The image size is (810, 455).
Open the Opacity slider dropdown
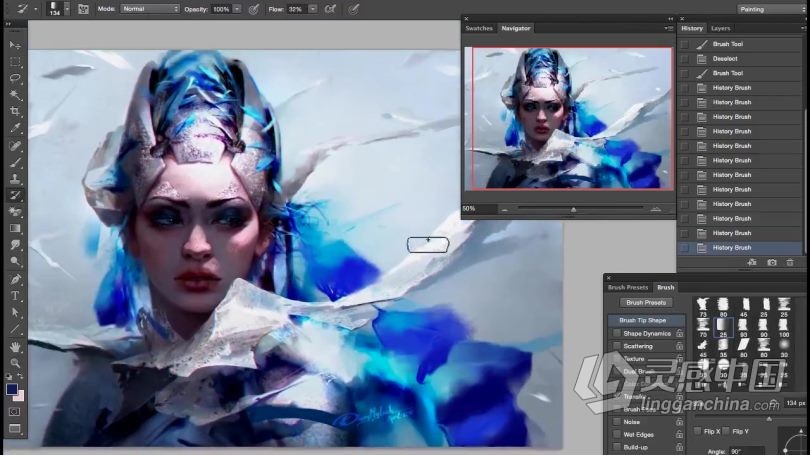(x=237, y=9)
